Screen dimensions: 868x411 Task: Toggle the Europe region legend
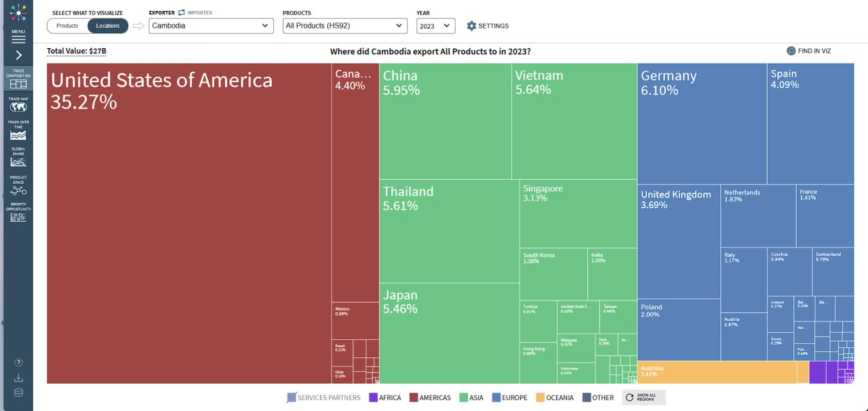click(x=509, y=397)
